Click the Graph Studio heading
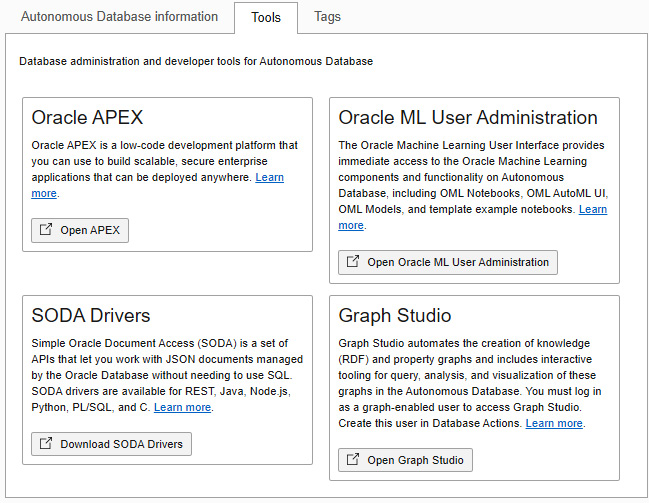 click(x=395, y=315)
